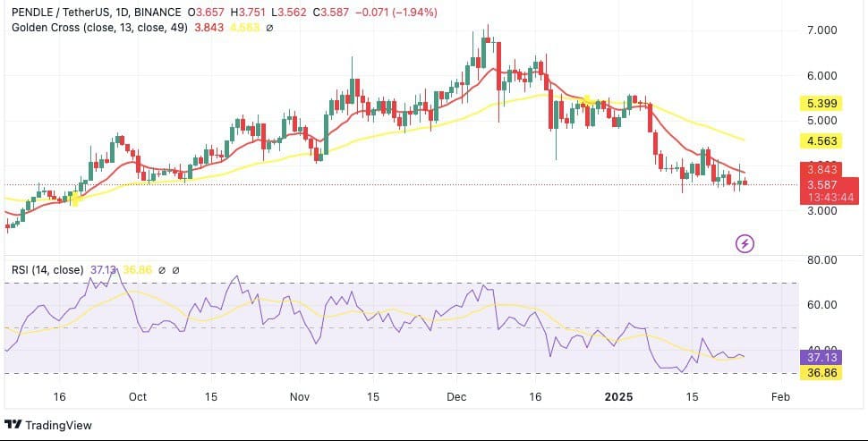
Task: Click the purple lightning bolt icon
Action: tap(745, 242)
